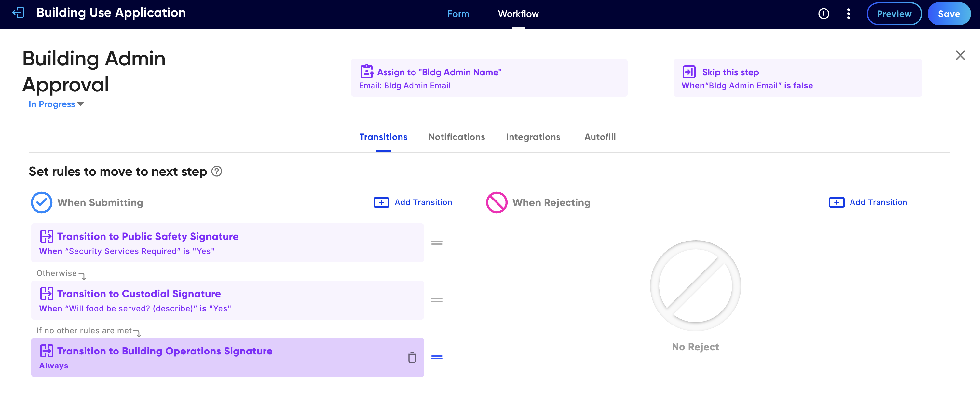The image size is (980, 401).
Task: Open Transition to Public Safety Signature rule
Action: click(227, 243)
